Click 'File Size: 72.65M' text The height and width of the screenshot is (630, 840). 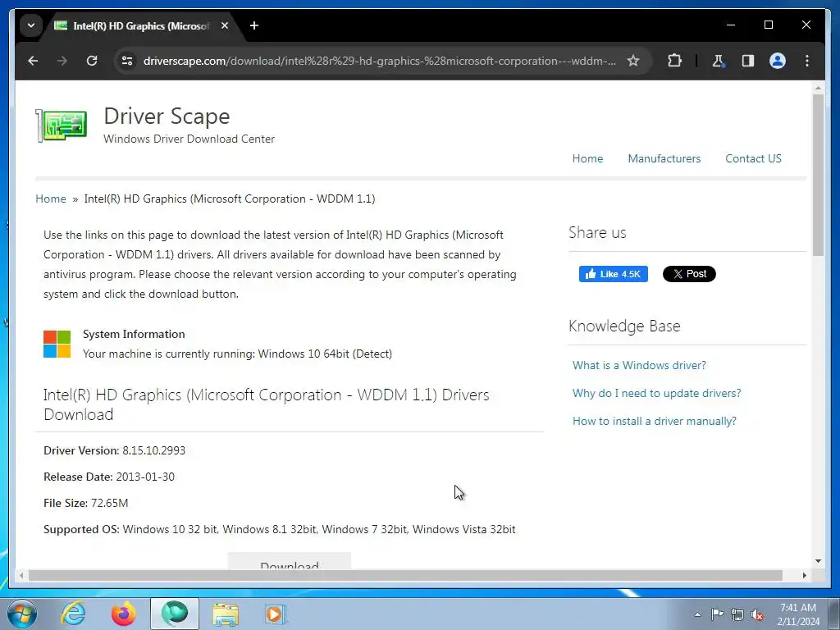coord(85,503)
